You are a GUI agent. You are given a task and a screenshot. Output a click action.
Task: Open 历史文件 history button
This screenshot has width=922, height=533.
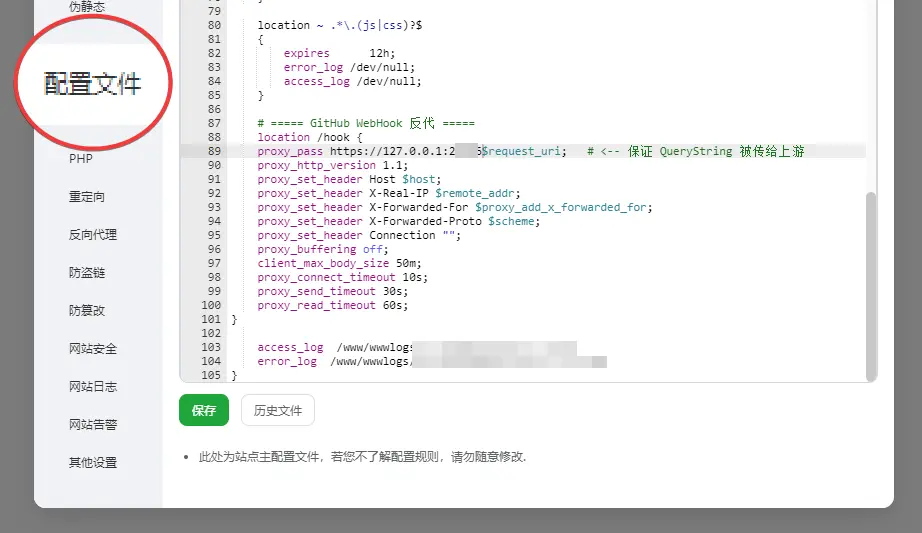click(x=278, y=410)
